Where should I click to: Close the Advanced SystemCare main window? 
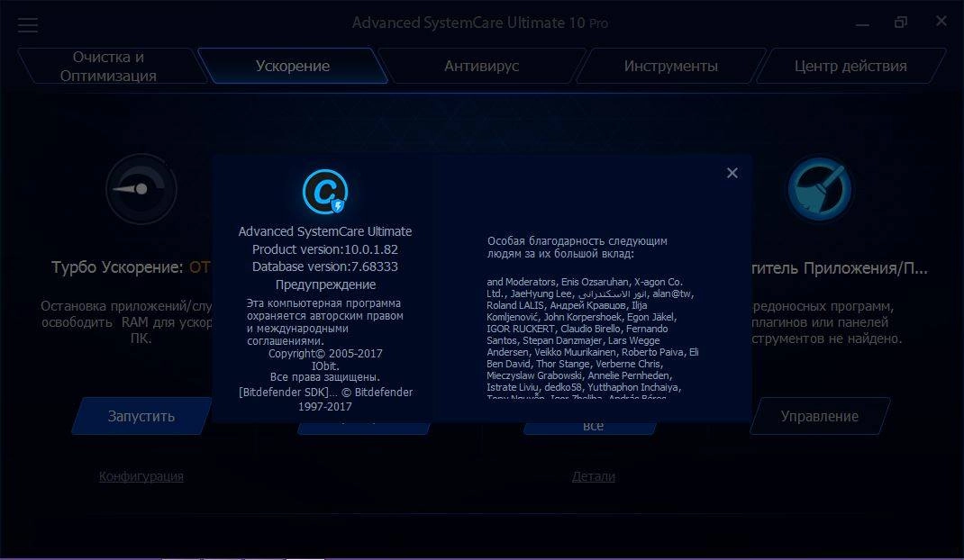pyautogui.click(x=941, y=22)
